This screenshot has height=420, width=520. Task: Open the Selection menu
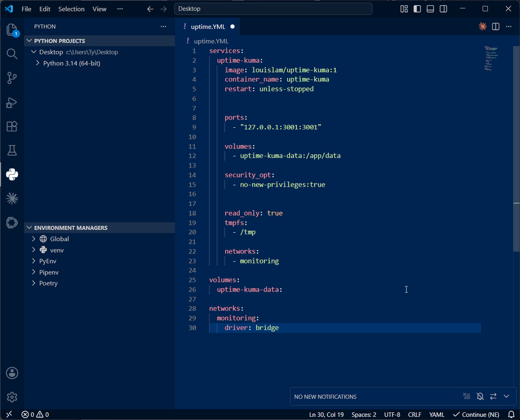[x=71, y=9]
